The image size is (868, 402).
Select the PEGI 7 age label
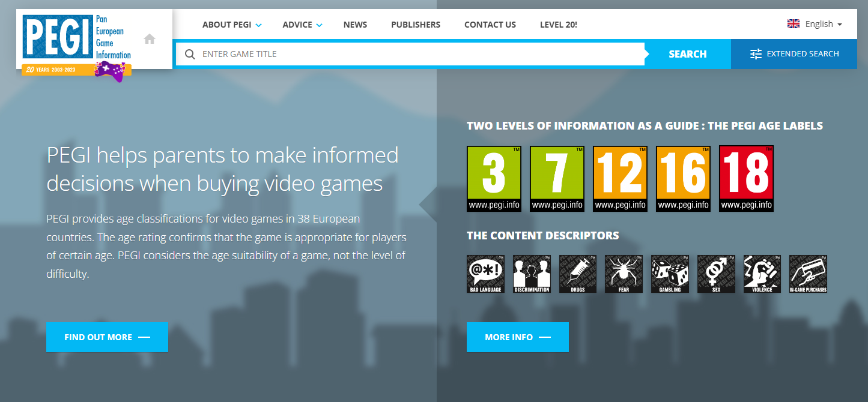pyautogui.click(x=557, y=179)
